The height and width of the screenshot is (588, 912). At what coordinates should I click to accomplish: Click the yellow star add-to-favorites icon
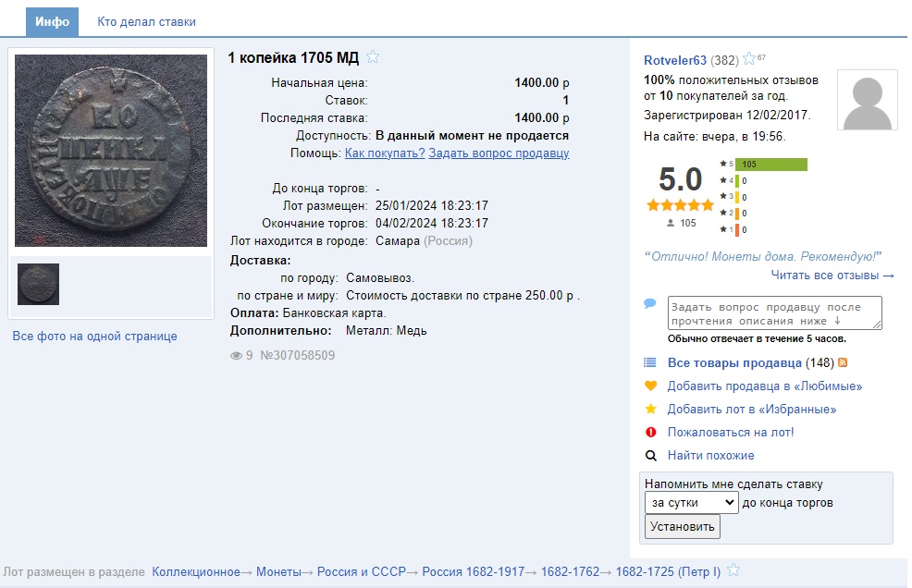(650, 410)
